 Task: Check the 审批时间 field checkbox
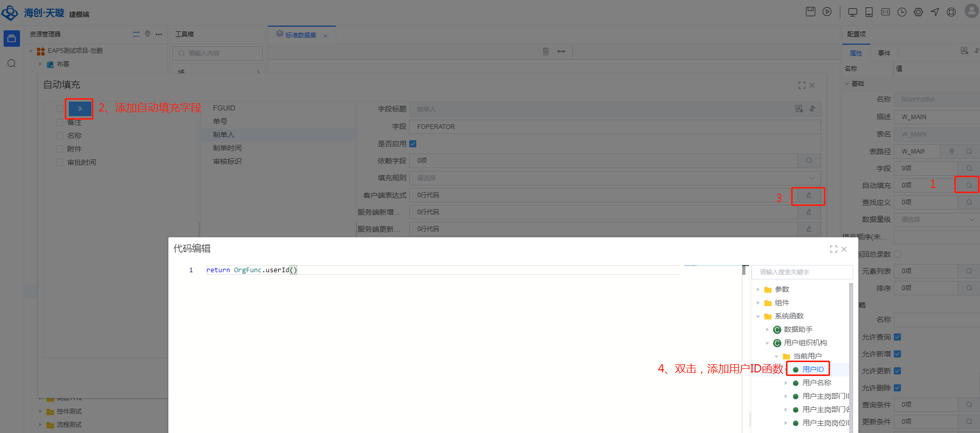[60, 162]
